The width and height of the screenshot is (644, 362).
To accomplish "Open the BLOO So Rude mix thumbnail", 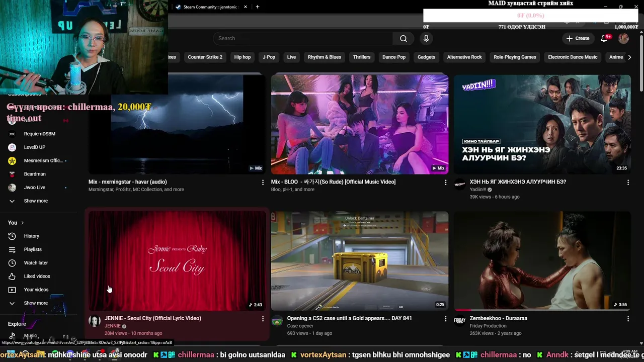I will click(360, 124).
